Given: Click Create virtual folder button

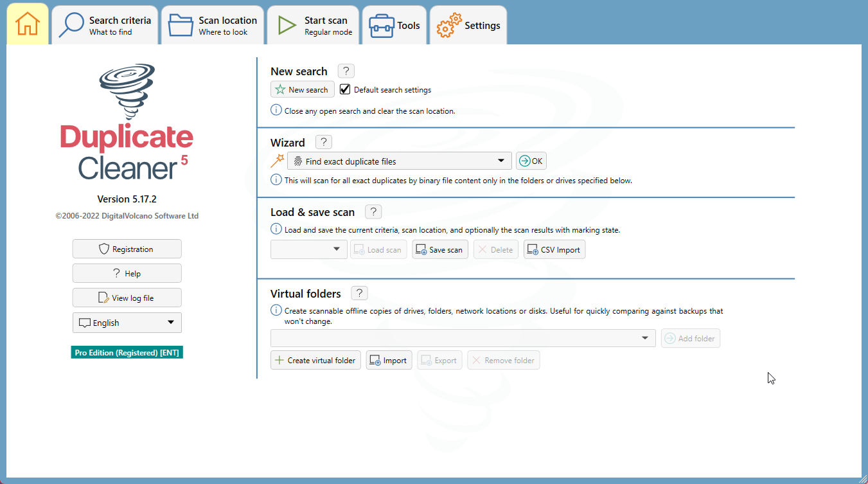Looking at the screenshot, I should tap(316, 360).
